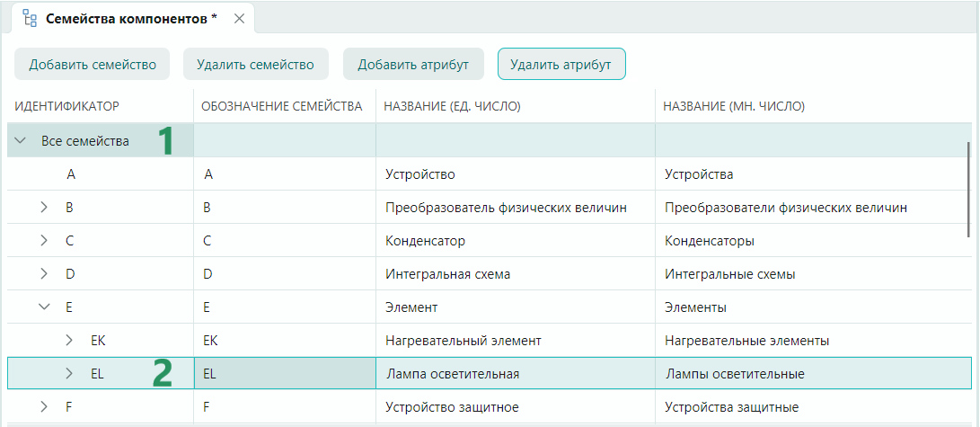Image resolution: width=980 pixels, height=427 pixels.
Task: Click the Добавить атрибут button
Action: 413,65
